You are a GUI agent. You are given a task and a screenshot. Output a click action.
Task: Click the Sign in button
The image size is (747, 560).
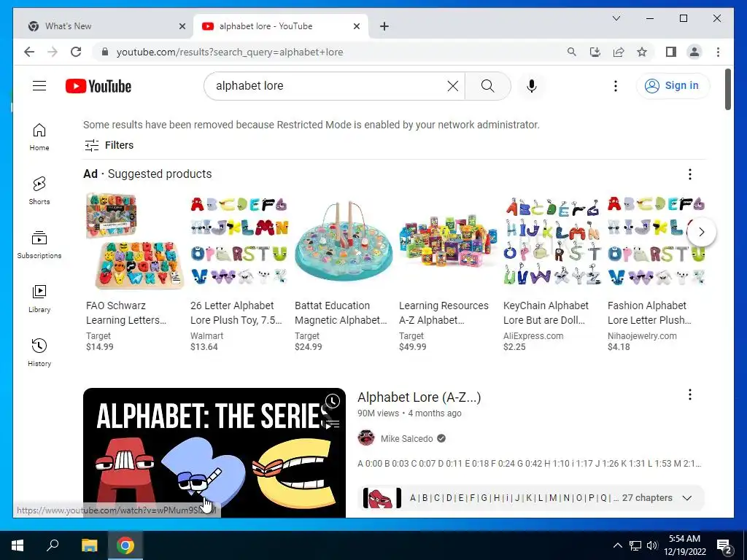point(673,86)
